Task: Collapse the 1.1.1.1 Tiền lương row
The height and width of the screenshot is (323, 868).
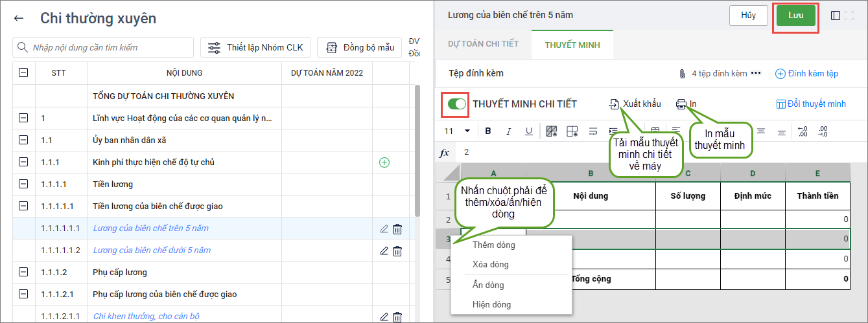Action: tap(24, 184)
